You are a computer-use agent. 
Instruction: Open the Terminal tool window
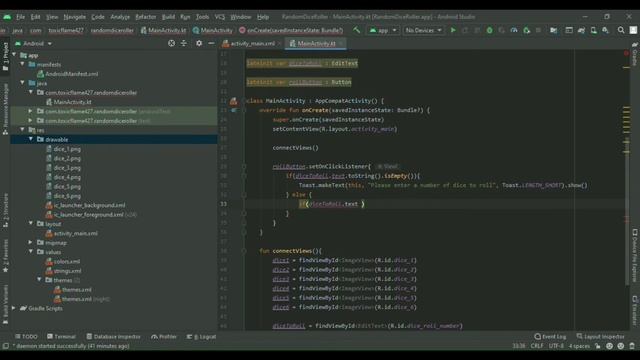[x=61, y=337]
